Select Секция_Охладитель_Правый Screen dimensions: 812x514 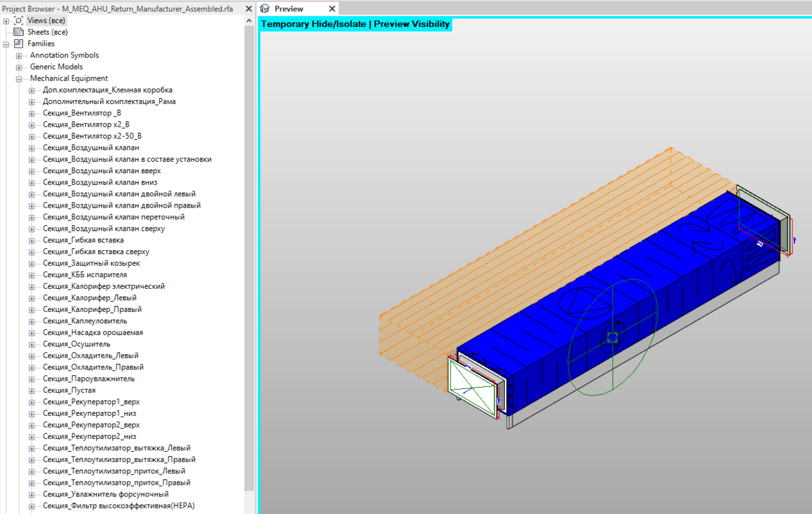coord(93,367)
